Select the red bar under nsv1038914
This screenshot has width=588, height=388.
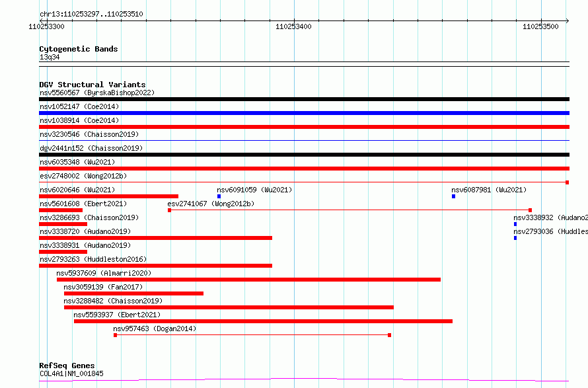coord(304,127)
